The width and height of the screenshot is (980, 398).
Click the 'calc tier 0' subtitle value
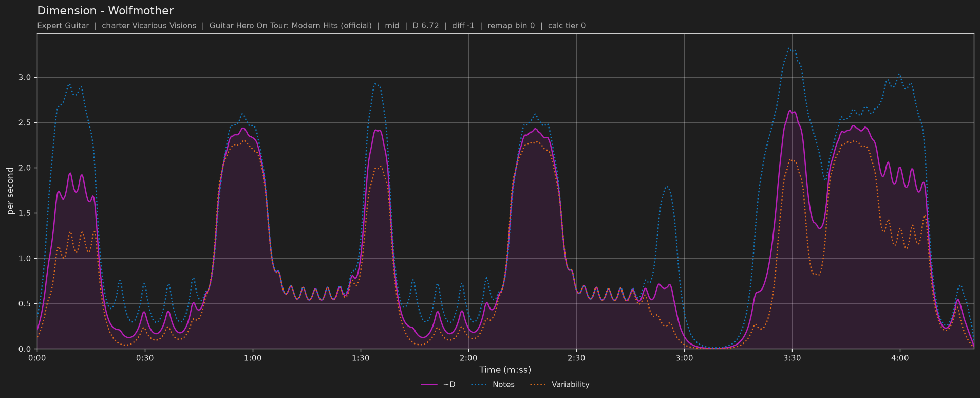567,25
